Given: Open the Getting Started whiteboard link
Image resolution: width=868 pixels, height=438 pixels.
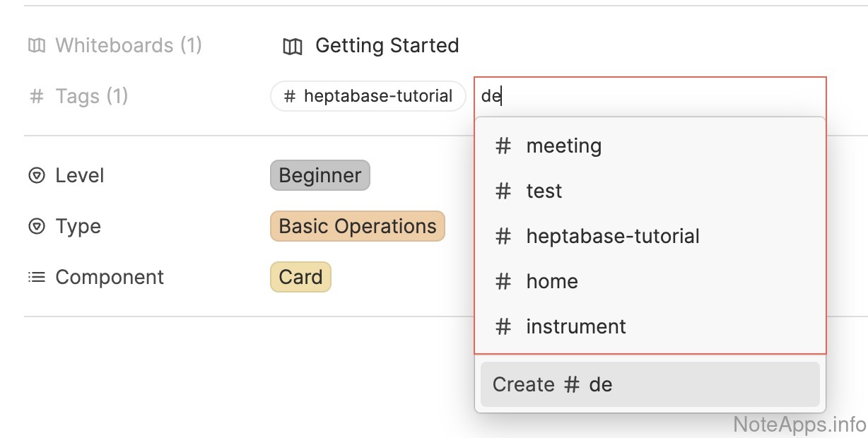Looking at the screenshot, I should click(x=387, y=46).
